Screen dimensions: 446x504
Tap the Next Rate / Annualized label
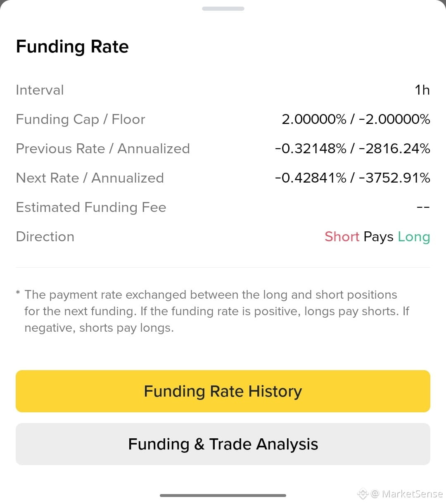point(90,178)
